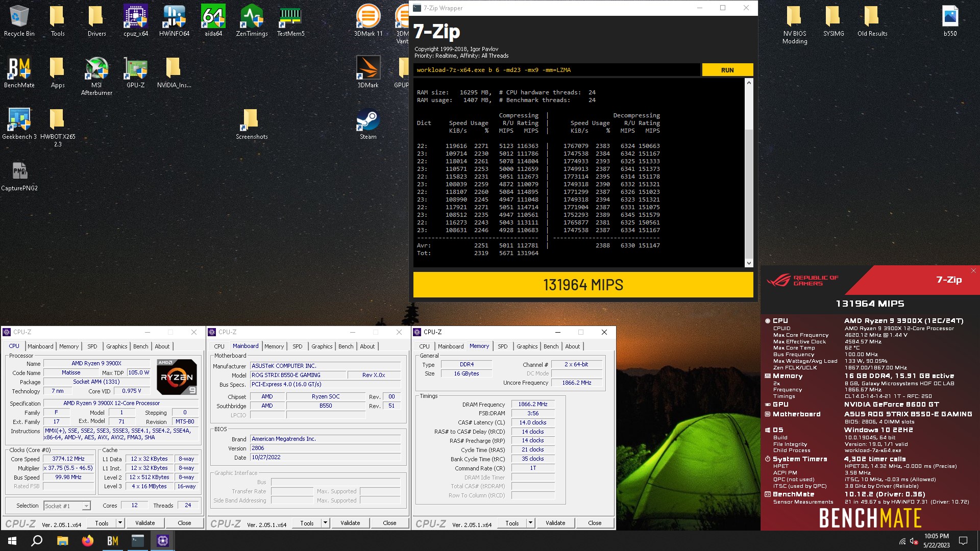Open BenchMate desktop shortcut
Viewport: 980px width, 551px height.
[x=19, y=72]
